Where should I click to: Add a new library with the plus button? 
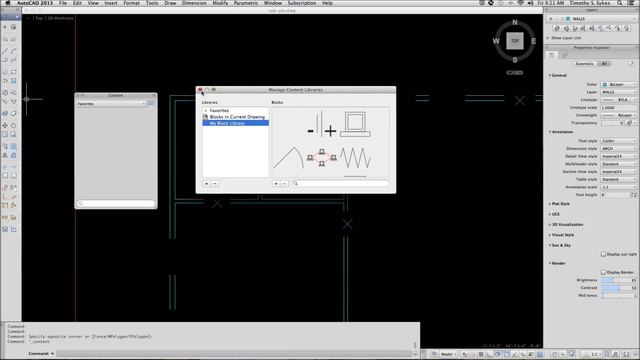click(x=207, y=184)
